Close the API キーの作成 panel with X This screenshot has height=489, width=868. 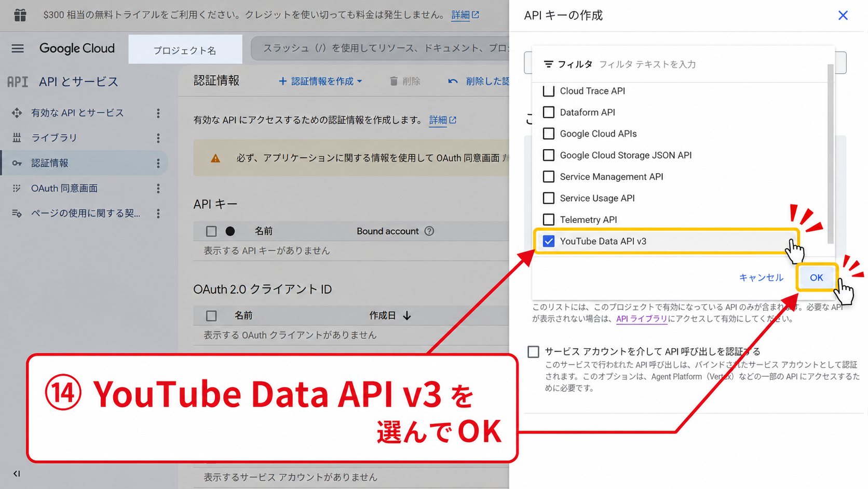(843, 16)
